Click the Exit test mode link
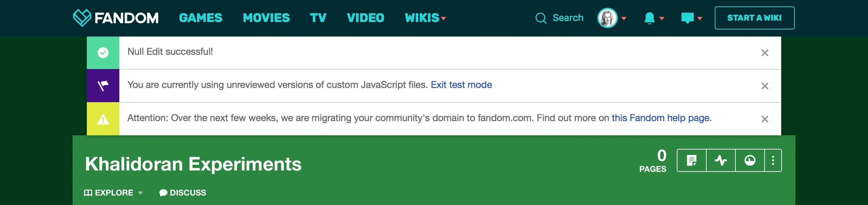Screen dimensions: 868x205 tap(461, 85)
